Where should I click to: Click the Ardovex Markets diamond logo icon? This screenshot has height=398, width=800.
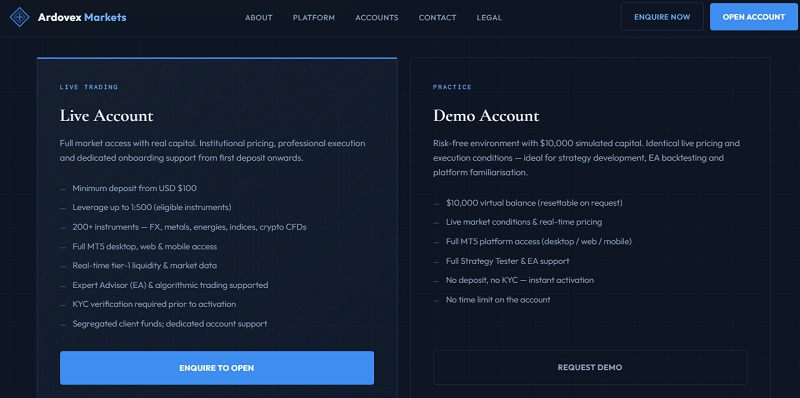point(19,17)
